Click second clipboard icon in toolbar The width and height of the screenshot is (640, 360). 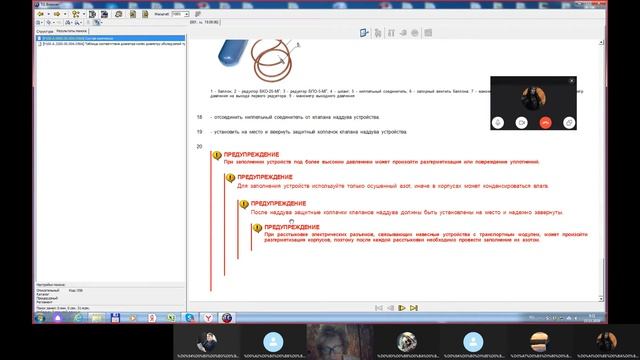tap(145, 14)
